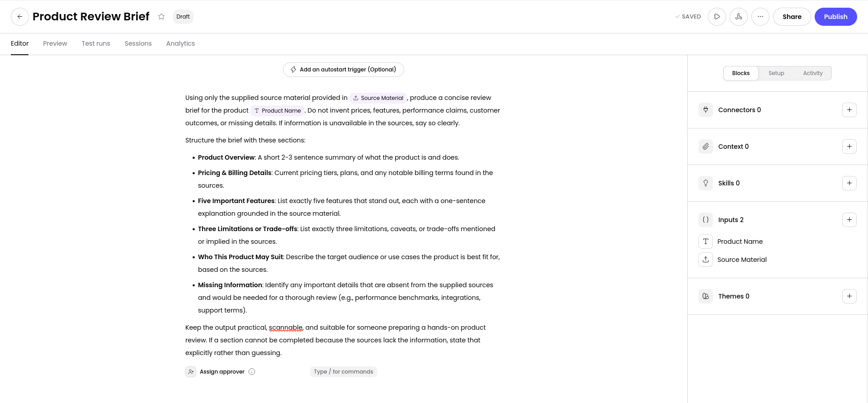Show the Assign approver info tooltip icon
This screenshot has width=868, height=403.
click(x=252, y=372)
